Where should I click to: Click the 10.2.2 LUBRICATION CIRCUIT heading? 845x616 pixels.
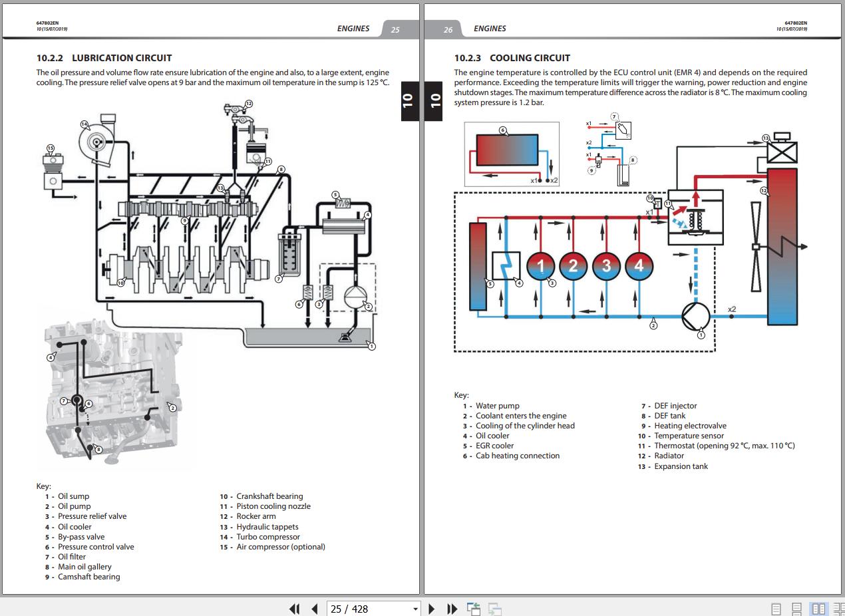click(x=104, y=58)
